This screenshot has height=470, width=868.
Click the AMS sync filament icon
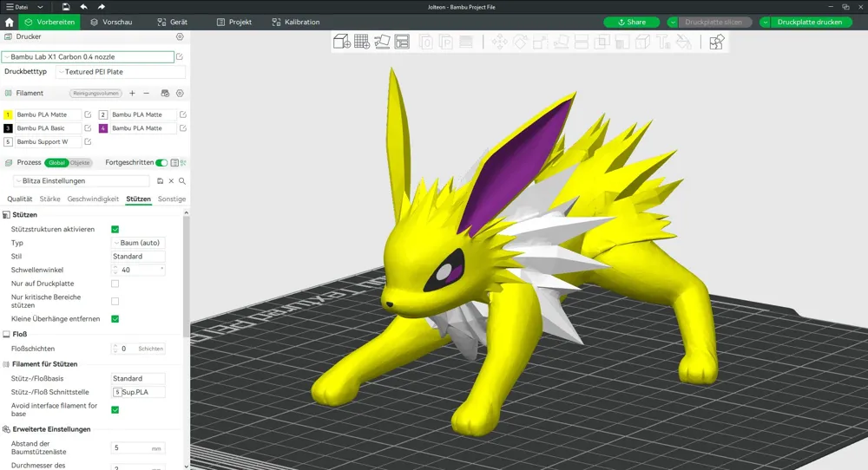165,94
